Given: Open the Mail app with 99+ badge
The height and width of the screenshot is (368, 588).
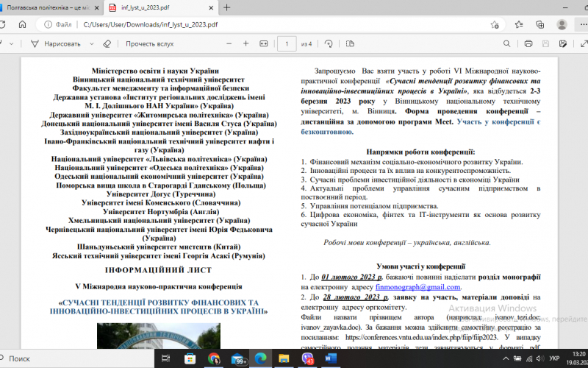Looking at the screenshot, I should tap(239, 359).
